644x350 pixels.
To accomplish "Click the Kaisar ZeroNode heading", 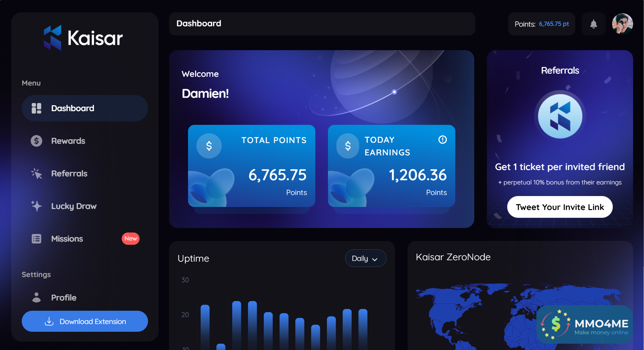I will click(453, 257).
